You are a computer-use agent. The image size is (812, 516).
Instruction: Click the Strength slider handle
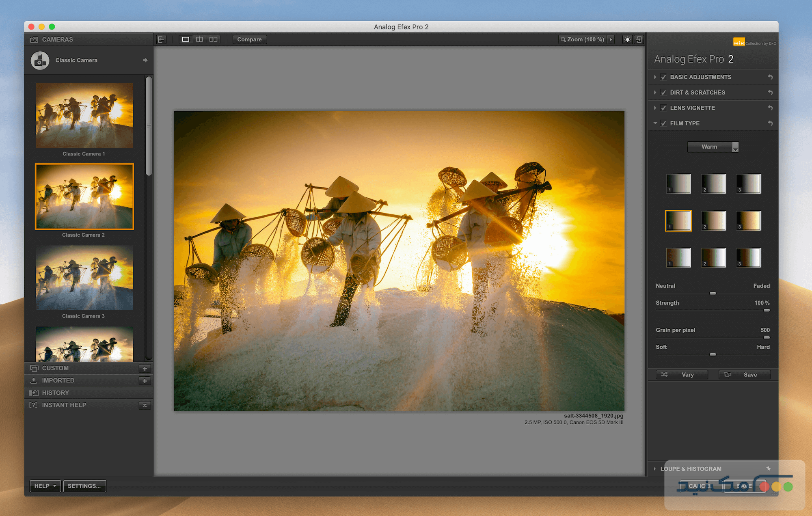[767, 311]
